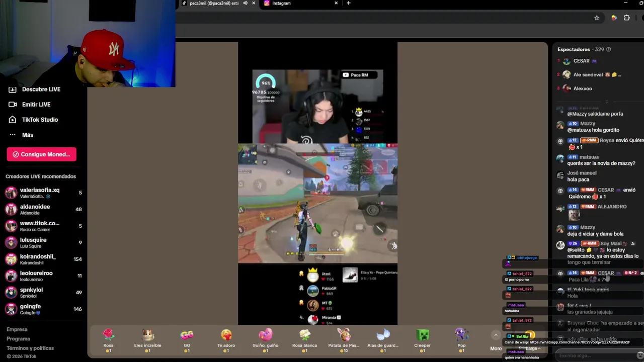Screen dimensions: 644x362
Task: Mute the paca3mil tab audio icon
Action: coord(245,3)
